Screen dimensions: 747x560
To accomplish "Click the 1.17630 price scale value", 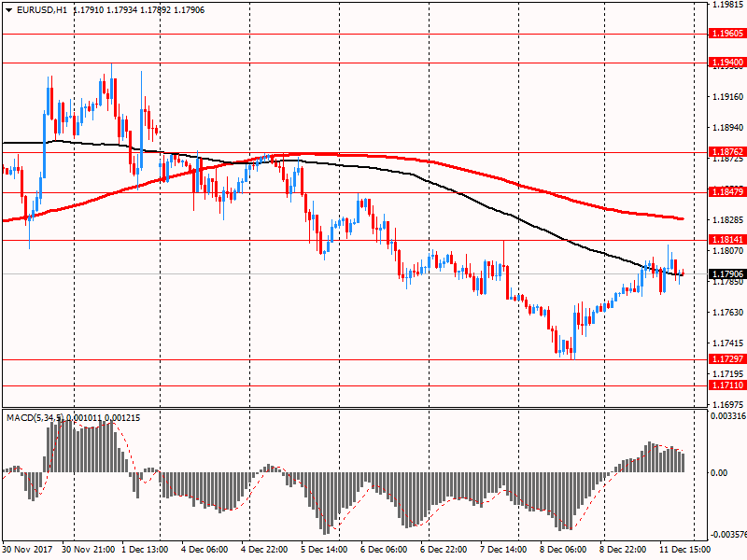I will pos(728,313).
